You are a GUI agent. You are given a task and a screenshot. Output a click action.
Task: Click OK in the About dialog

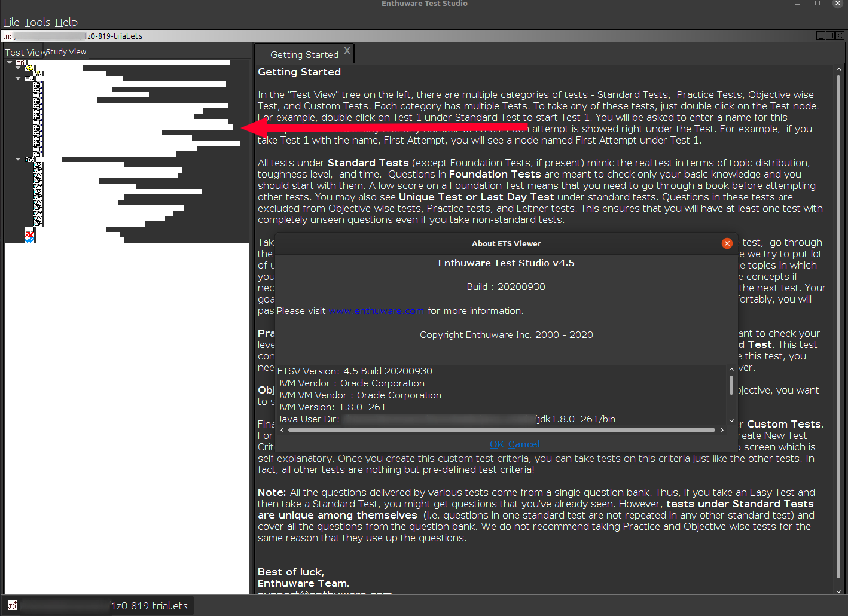[x=496, y=444]
